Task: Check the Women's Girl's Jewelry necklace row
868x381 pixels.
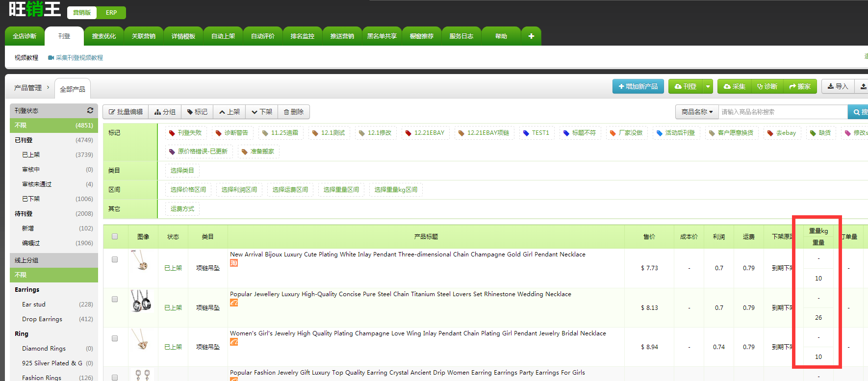Action: point(115,338)
